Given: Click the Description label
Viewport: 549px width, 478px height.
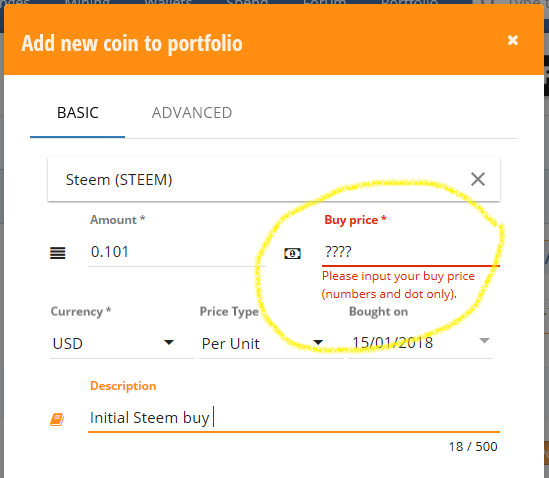Looking at the screenshot, I should pos(123,386).
